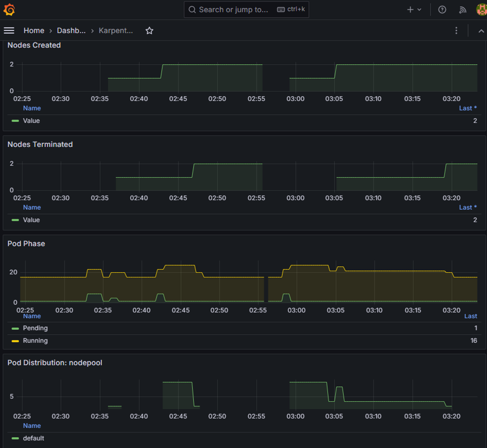Toggle Value series in Nodes Created legend

(31, 121)
